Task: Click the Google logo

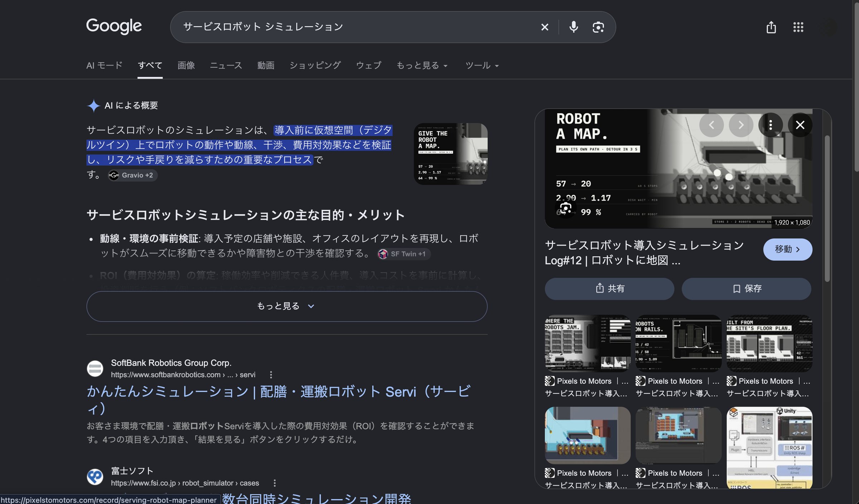Action: [114, 26]
